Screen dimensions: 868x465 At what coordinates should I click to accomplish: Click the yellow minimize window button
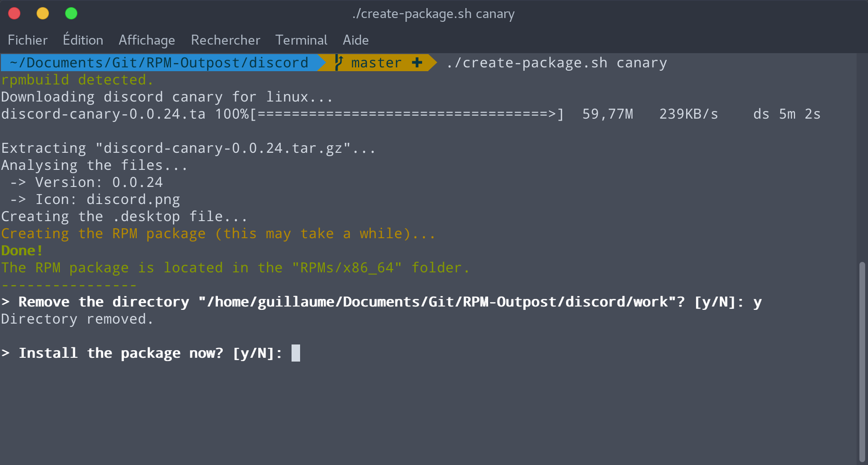(x=43, y=13)
